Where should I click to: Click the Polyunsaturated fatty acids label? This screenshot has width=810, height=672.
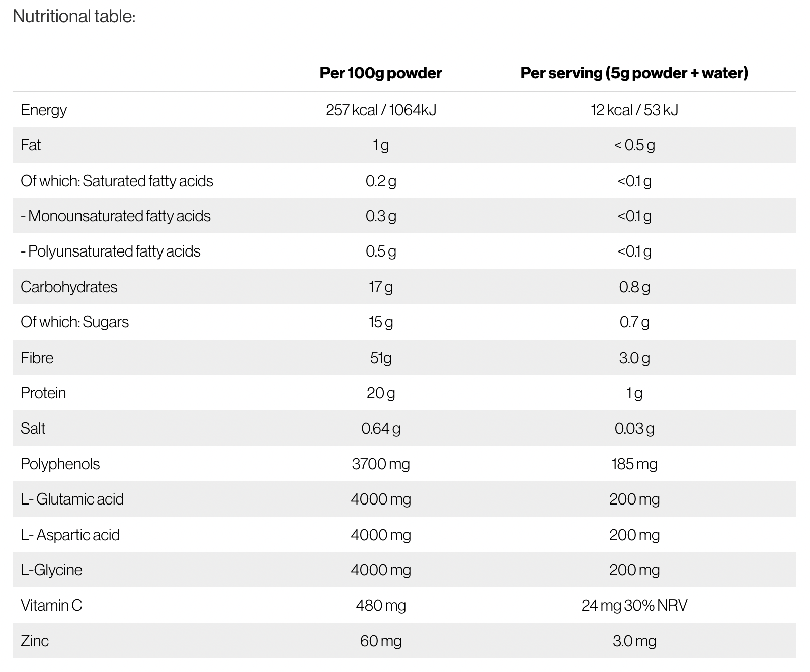coord(111,251)
